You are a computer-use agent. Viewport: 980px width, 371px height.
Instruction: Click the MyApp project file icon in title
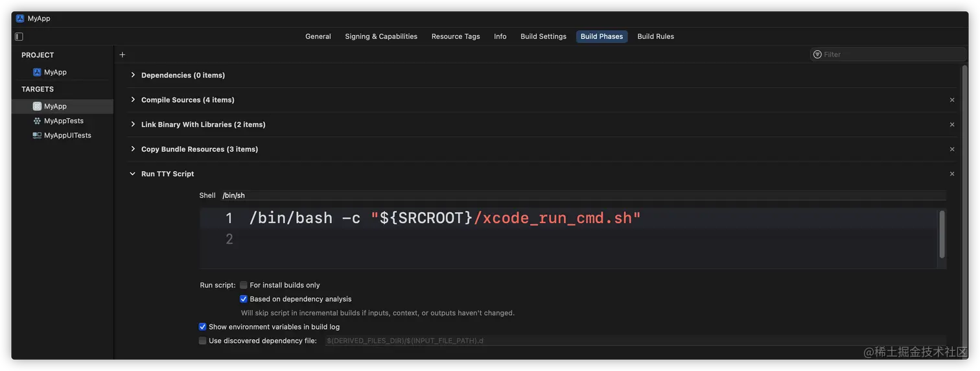[x=20, y=18]
